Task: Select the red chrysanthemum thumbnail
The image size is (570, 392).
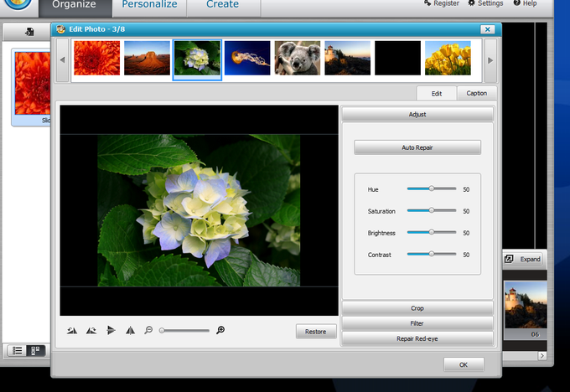Action: coord(96,58)
